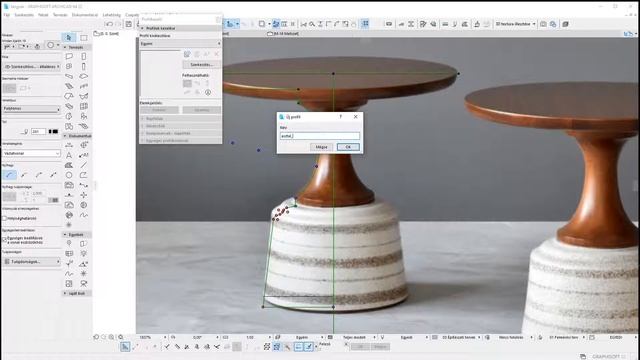Open the Folytonos line type dropdown
640x360 pixels.
tap(31, 109)
